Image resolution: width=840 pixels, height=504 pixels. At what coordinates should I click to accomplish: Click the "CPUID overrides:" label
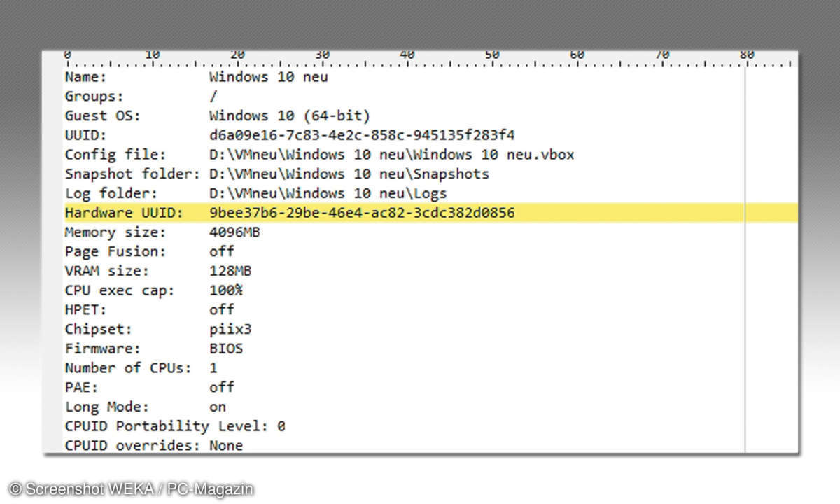132,445
